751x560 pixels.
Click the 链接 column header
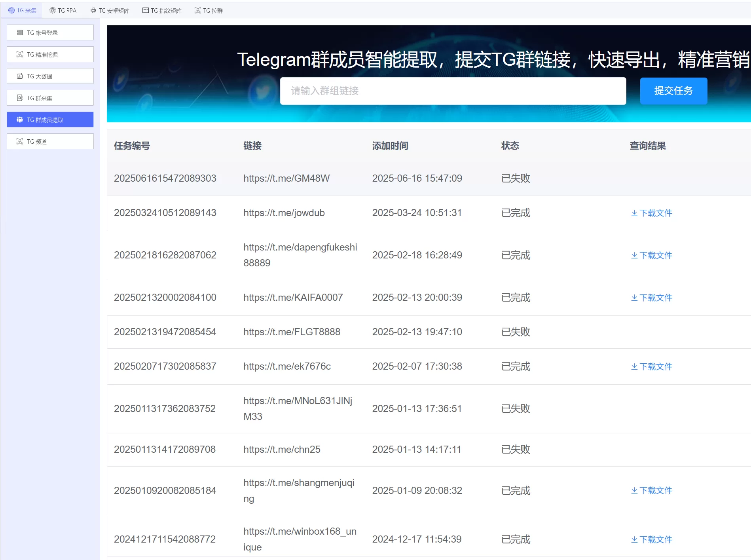coord(252,146)
